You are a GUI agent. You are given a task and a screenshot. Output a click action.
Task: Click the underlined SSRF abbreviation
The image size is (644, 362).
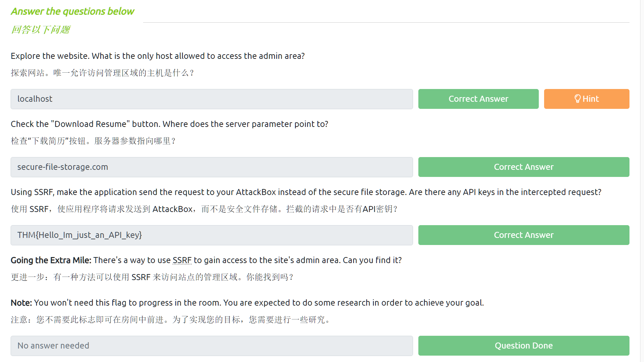(x=182, y=260)
